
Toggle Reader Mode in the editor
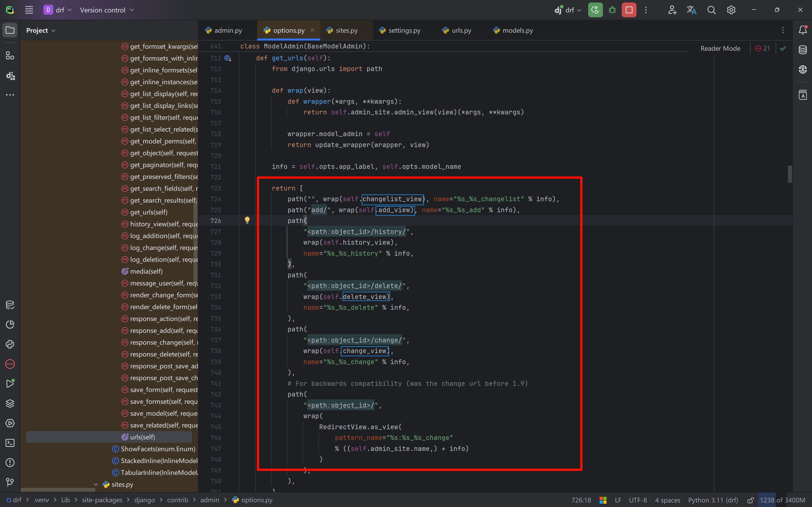tap(720, 49)
